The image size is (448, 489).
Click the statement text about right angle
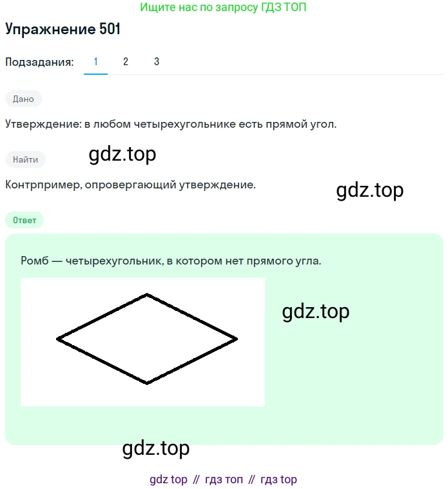point(171,124)
